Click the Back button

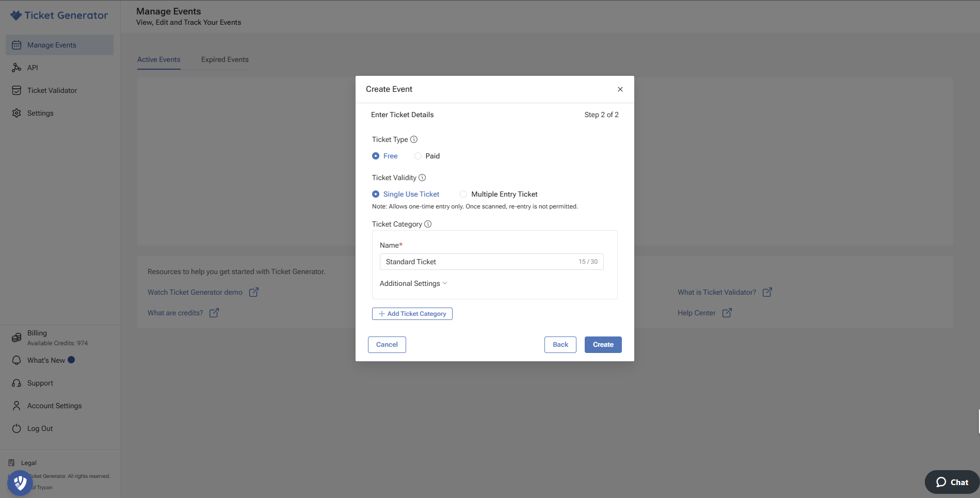click(560, 345)
